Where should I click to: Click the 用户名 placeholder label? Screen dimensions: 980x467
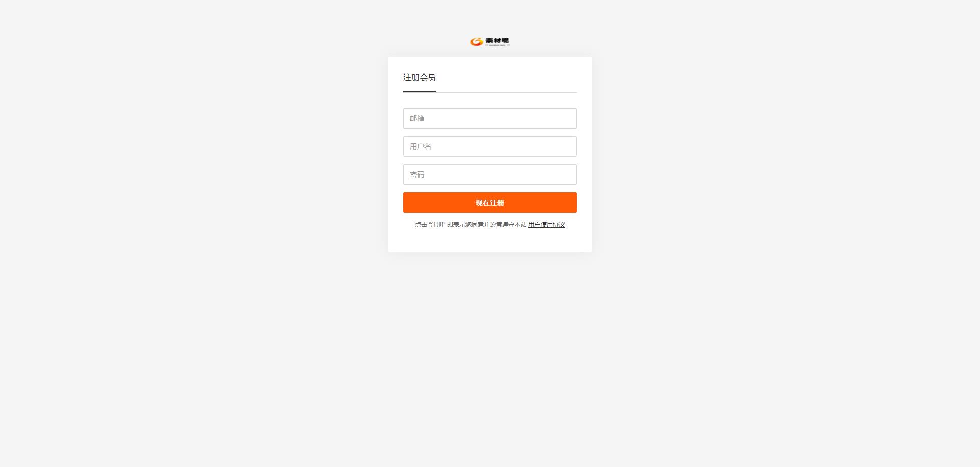421,146
